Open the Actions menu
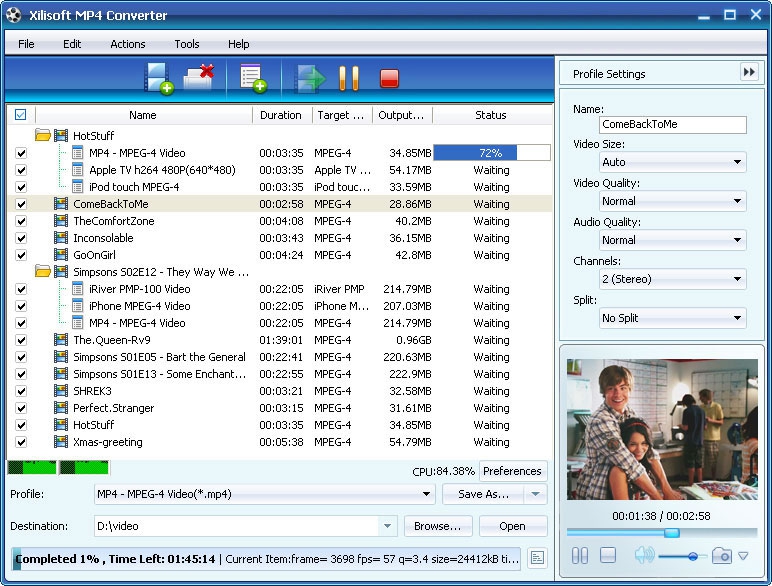The height and width of the screenshot is (586, 772). tap(127, 44)
